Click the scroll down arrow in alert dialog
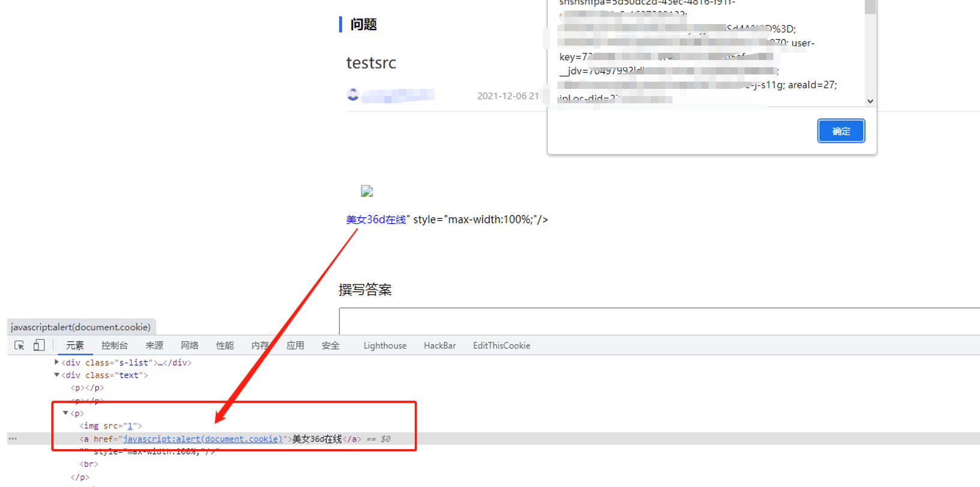The height and width of the screenshot is (487, 980). 870,101
